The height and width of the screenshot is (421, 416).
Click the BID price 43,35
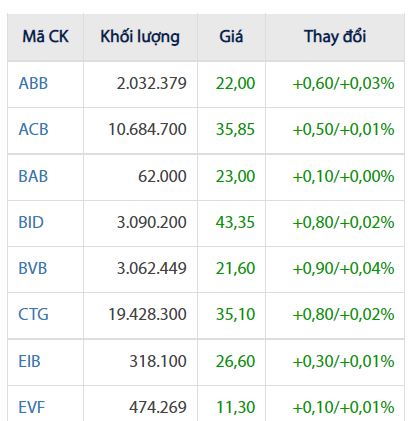coord(235,222)
